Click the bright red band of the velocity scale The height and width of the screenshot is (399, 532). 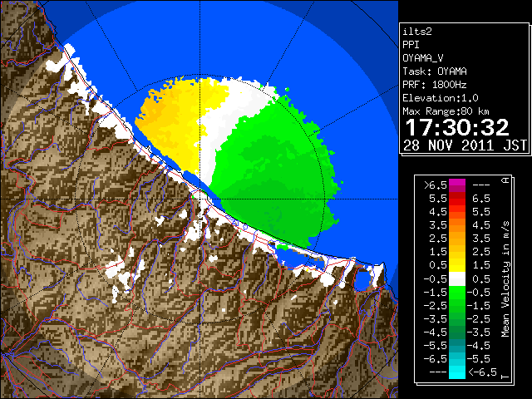(457, 202)
